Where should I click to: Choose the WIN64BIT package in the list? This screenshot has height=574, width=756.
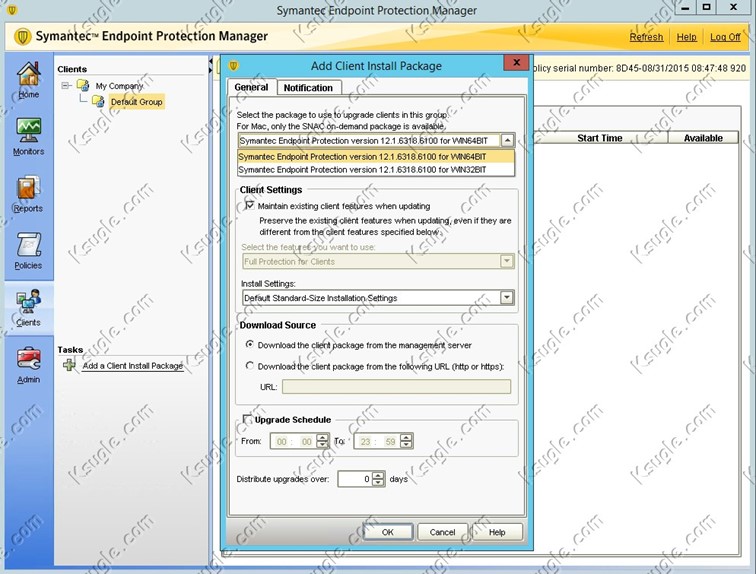coord(376,157)
